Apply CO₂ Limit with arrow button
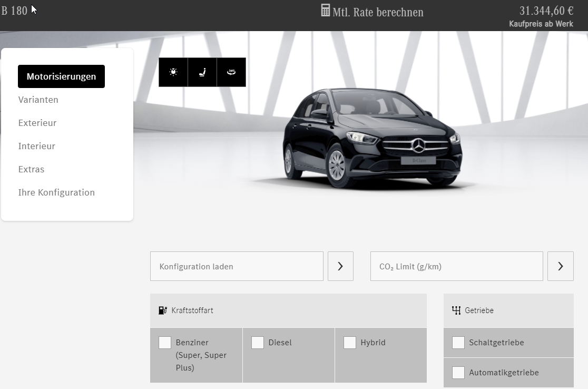Viewport: 588px width, 389px height. click(x=560, y=266)
